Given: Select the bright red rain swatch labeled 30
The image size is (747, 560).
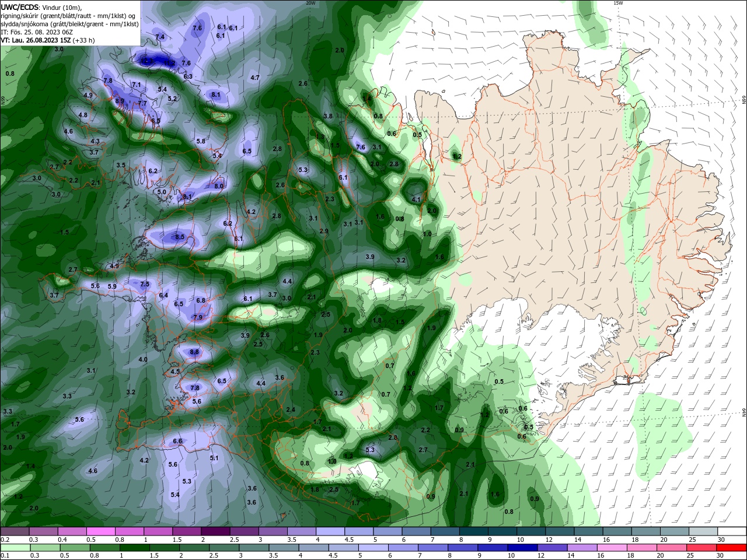Looking at the screenshot, I should pos(732,547).
